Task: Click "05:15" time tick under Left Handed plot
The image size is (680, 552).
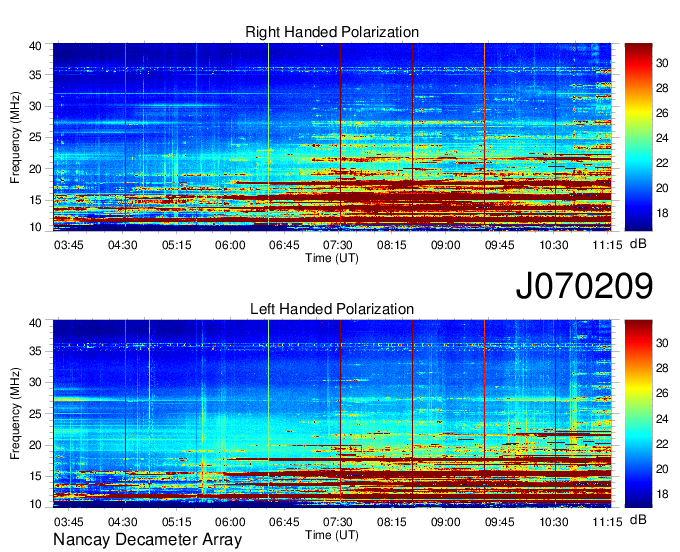Action: [x=177, y=522]
